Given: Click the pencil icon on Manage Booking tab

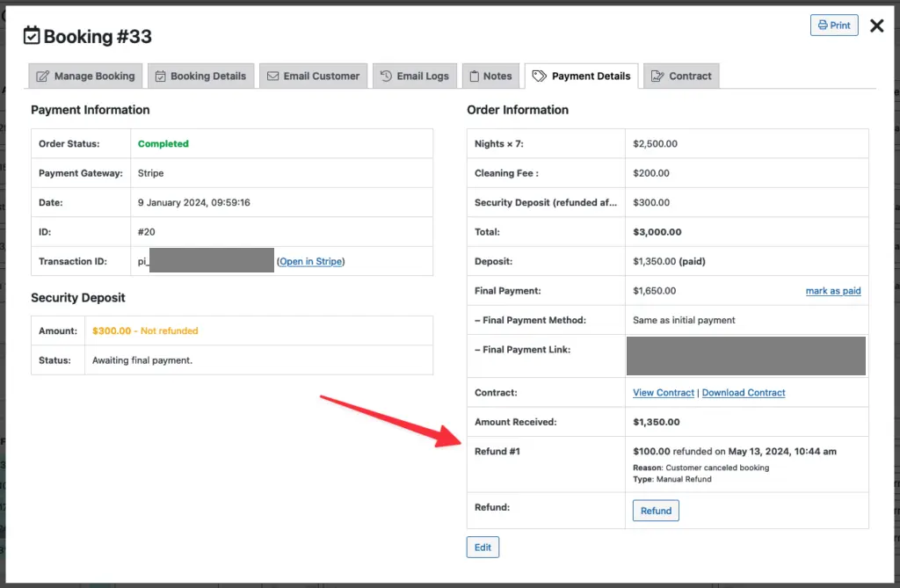Looking at the screenshot, I should [42, 76].
